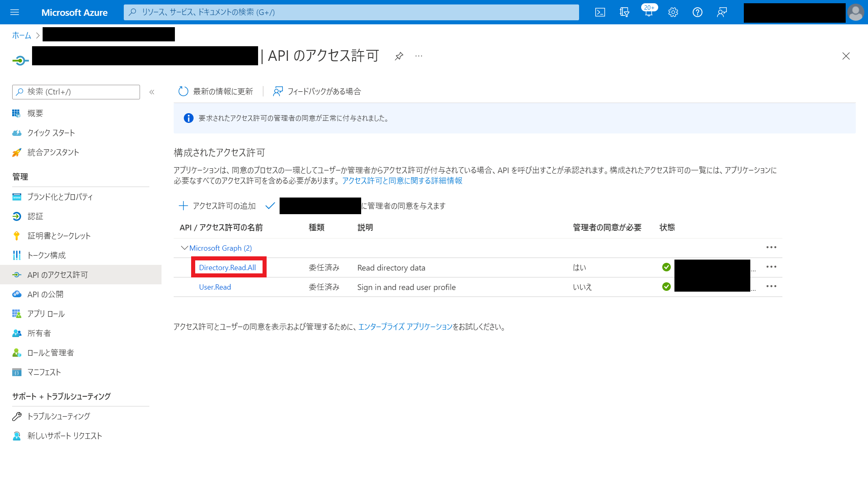This screenshot has height=477, width=868.
Task: Click the info icon in the consent banner
Action: (188, 118)
